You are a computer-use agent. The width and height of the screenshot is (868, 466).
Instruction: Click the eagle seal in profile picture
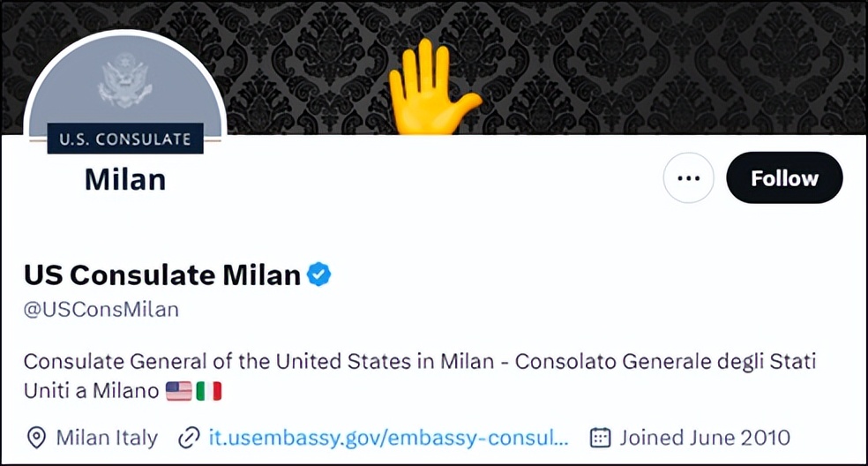tap(124, 81)
